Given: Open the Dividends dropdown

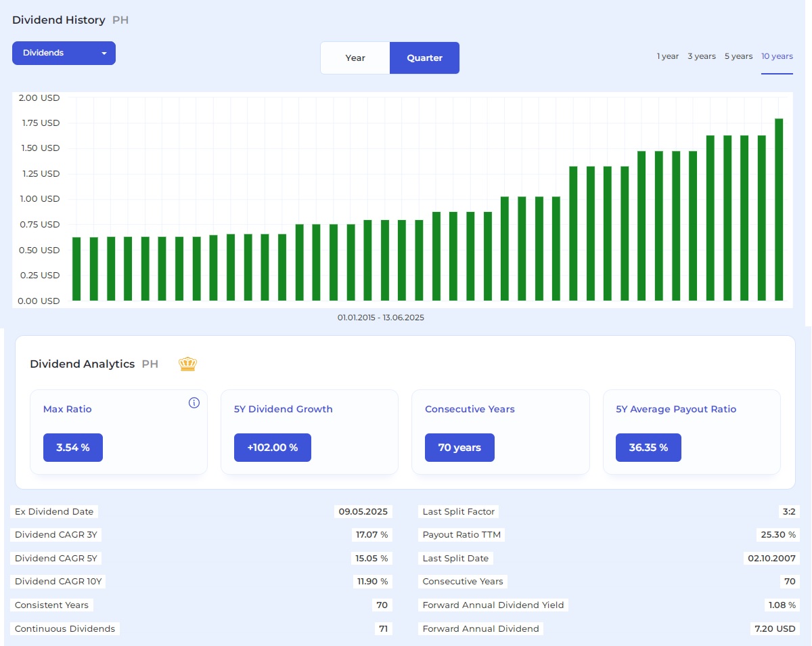Looking at the screenshot, I should [x=64, y=53].
